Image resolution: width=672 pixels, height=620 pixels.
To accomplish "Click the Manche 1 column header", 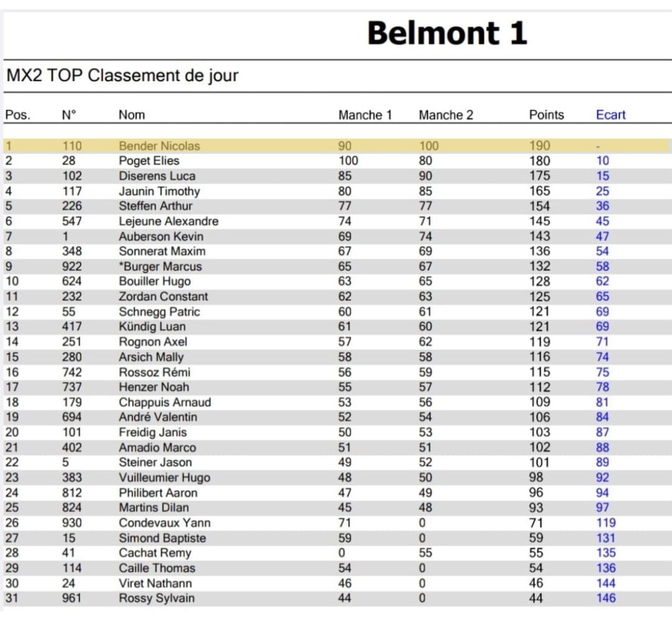I will (x=365, y=115).
